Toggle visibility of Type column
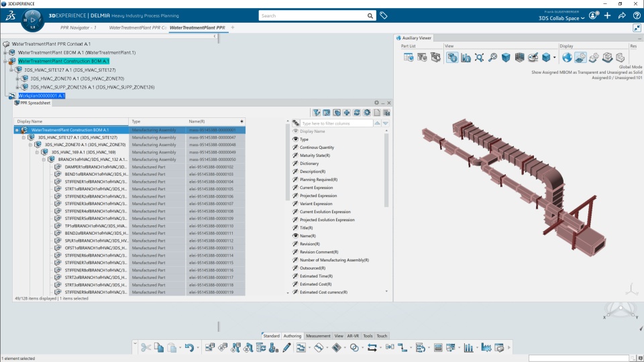The height and width of the screenshot is (362, 644). [x=295, y=139]
